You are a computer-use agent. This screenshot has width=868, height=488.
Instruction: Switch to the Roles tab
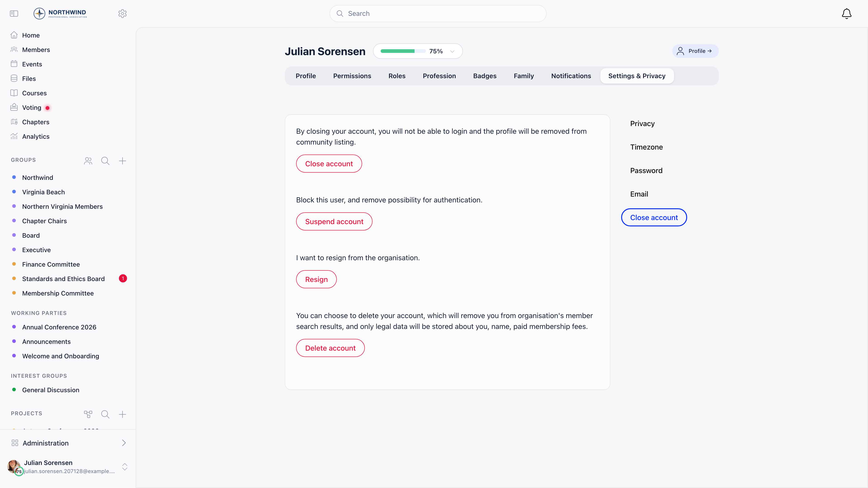pyautogui.click(x=397, y=76)
